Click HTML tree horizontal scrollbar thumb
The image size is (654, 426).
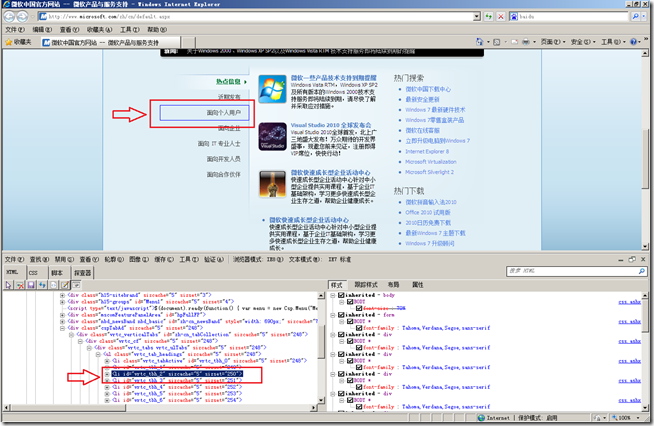[x=68, y=407]
